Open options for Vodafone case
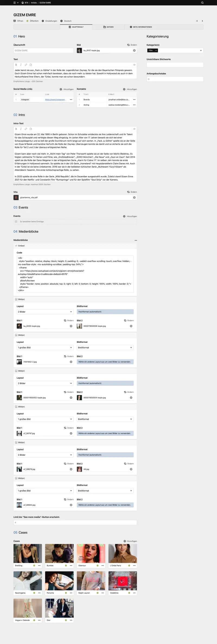Screen dimensions: 217x644 click(x=134, y=593)
